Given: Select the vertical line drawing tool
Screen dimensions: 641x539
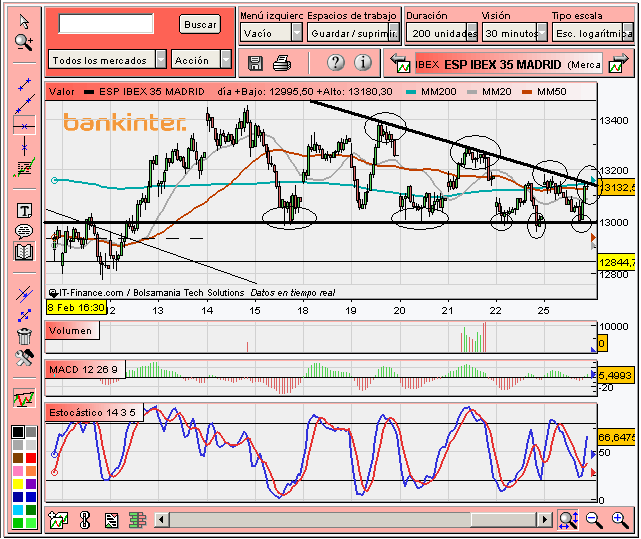Looking at the screenshot, I should coord(25,146).
